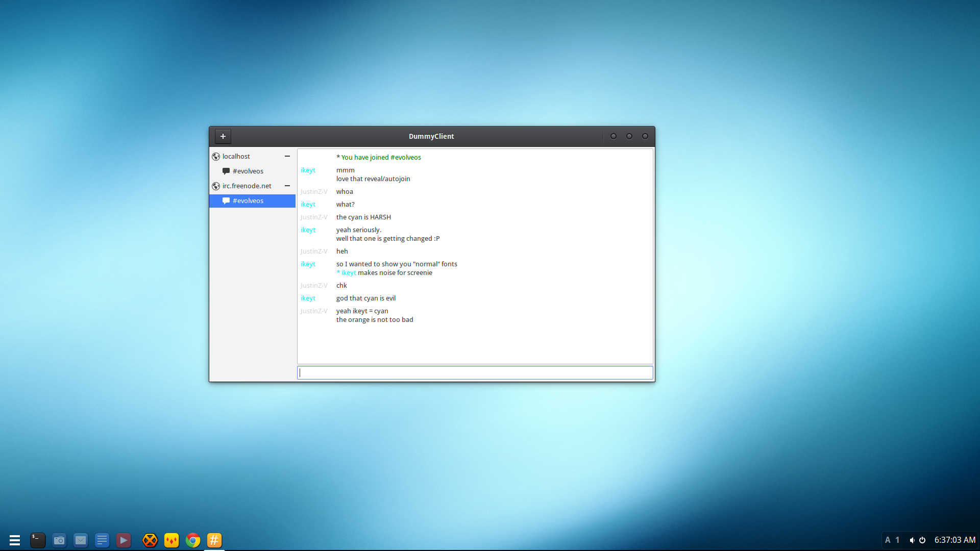Launch the terminal from the panel
980x551 pixels.
pos(38,540)
